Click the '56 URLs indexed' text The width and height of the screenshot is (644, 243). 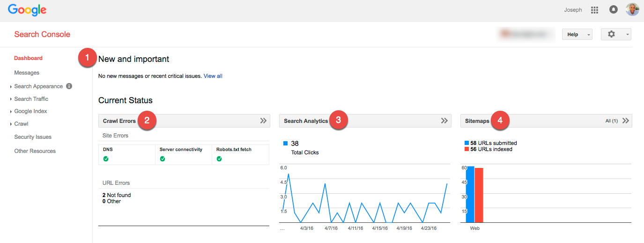tap(491, 149)
